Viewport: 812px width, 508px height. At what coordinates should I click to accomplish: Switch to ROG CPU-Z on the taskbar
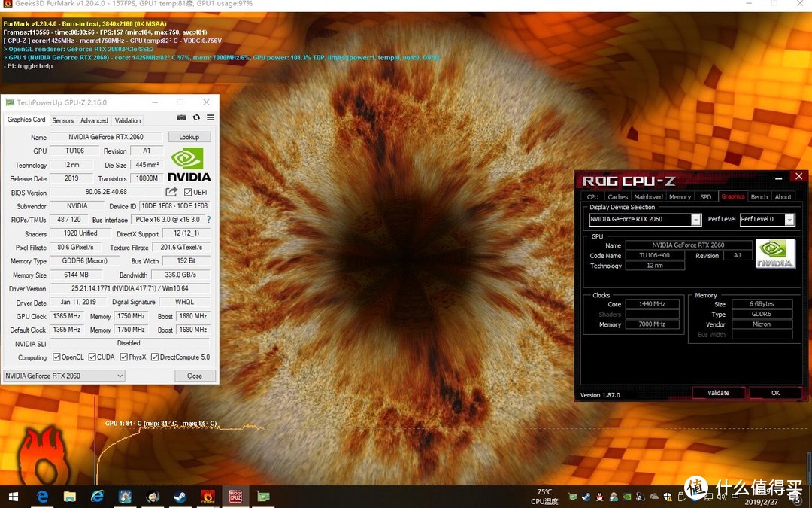point(235,497)
